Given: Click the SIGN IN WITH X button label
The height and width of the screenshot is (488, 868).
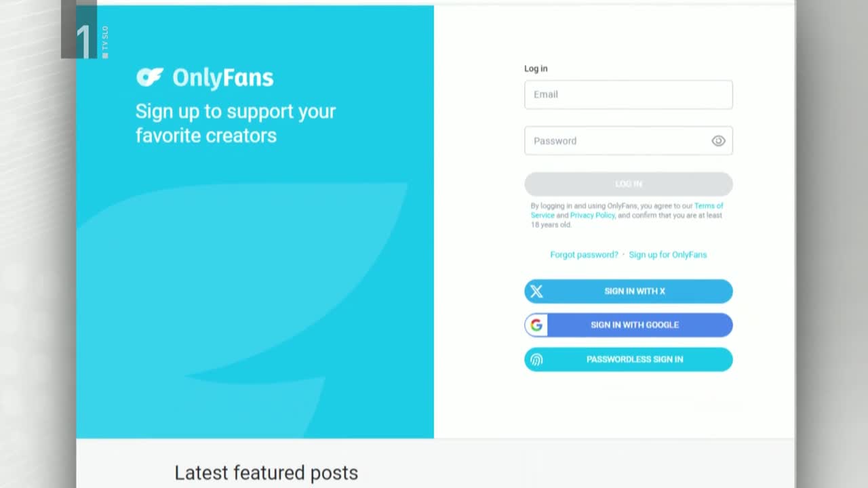Looking at the screenshot, I should pos(635,291).
